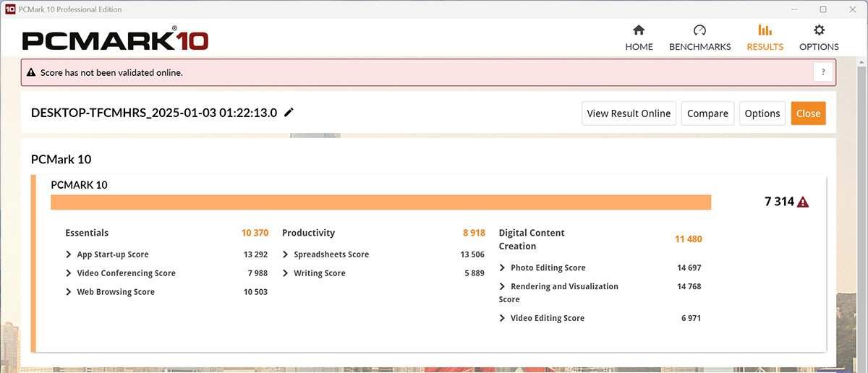868x373 pixels.
Task: Close the result with orange Close button
Action: (x=808, y=113)
